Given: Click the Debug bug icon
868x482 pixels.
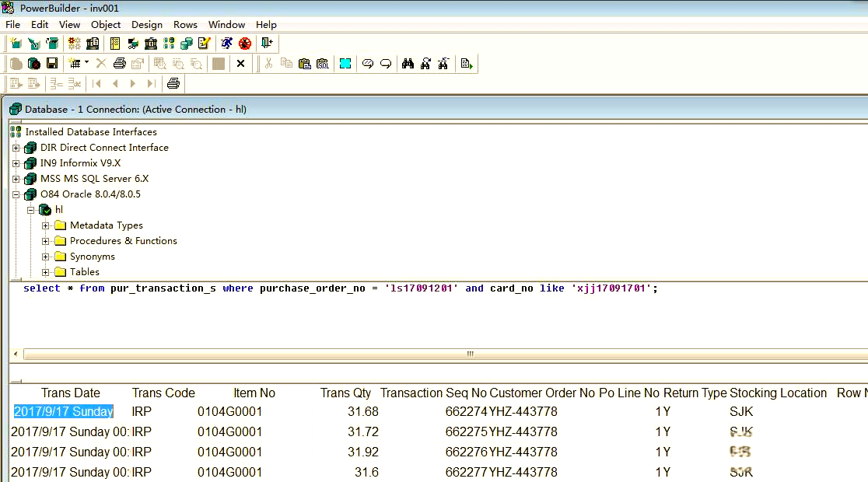Looking at the screenshot, I should point(245,44).
